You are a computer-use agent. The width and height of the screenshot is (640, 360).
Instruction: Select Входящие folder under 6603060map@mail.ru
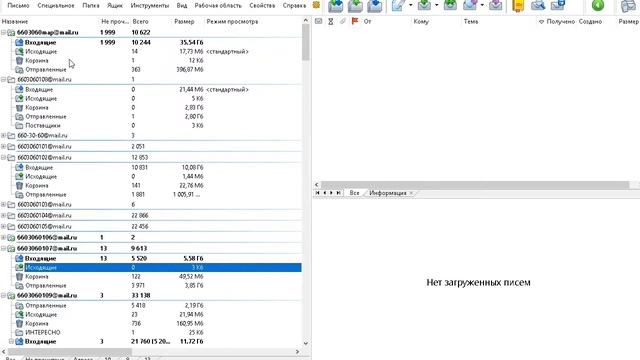point(40,42)
